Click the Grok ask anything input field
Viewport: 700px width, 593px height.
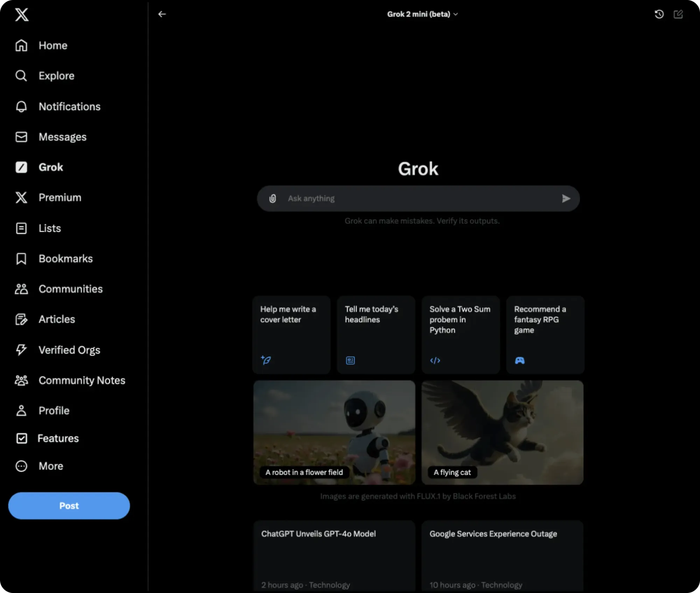click(418, 198)
